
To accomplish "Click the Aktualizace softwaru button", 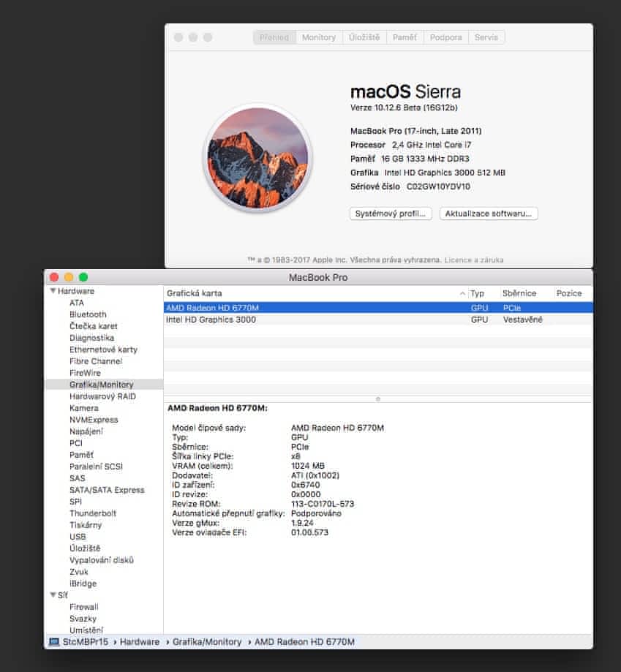I will (489, 214).
